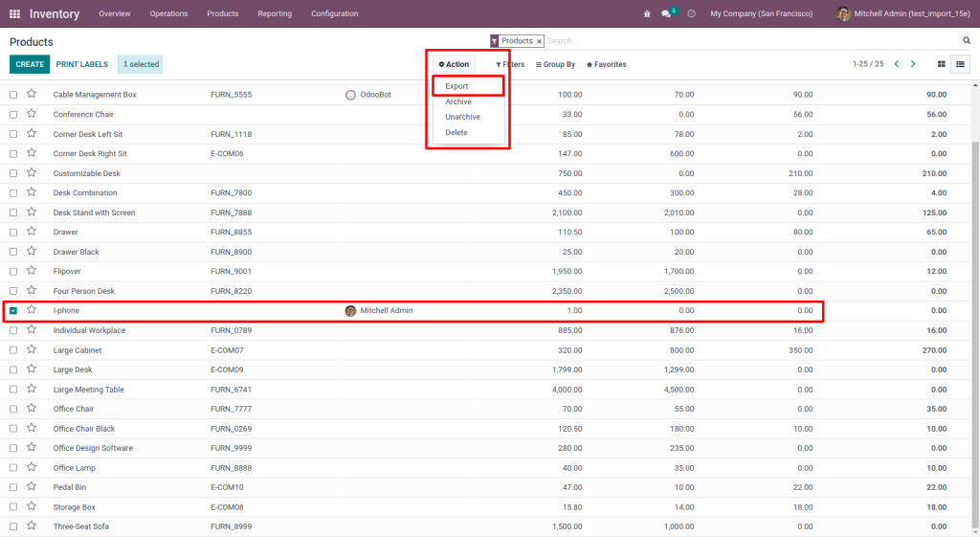Favorite the Pedal Bin row

[x=32, y=486]
